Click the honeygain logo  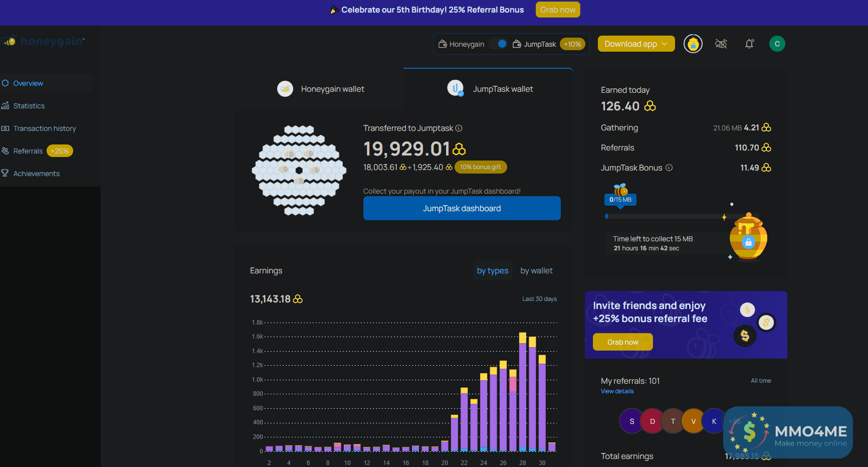(x=44, y=41)
